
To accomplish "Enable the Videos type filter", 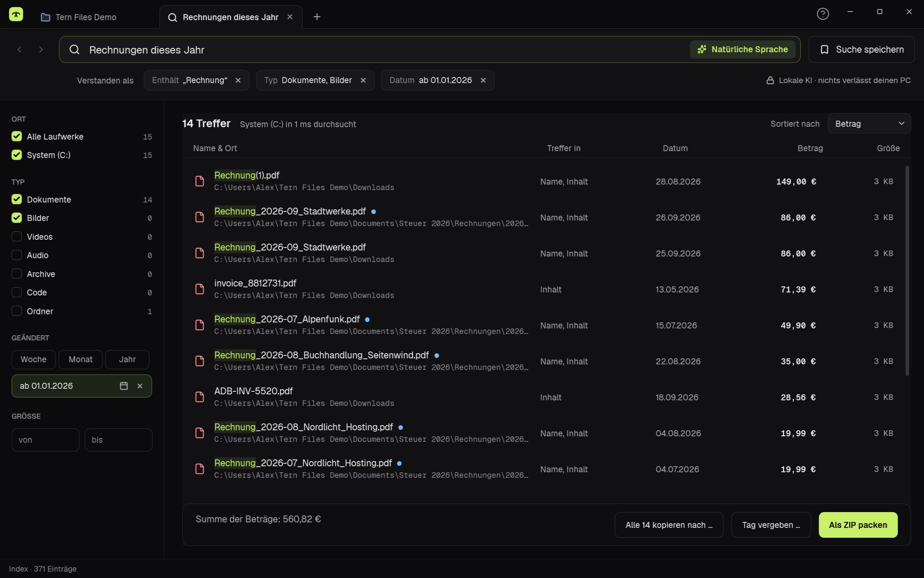I will [17, 236].
